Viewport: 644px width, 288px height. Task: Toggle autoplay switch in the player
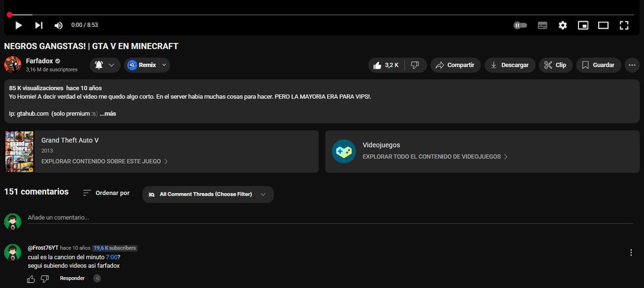tap(520, 25)
